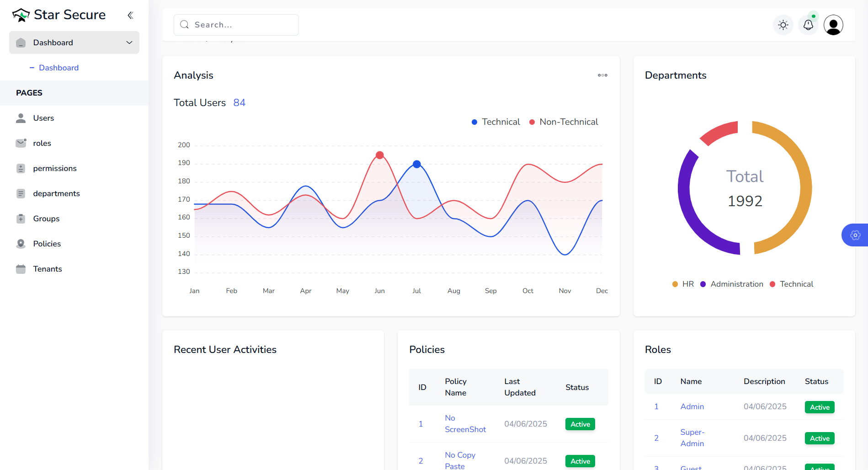
Task: Toggle the Non-Technical series legend
Action: click(x=563, y=122)
